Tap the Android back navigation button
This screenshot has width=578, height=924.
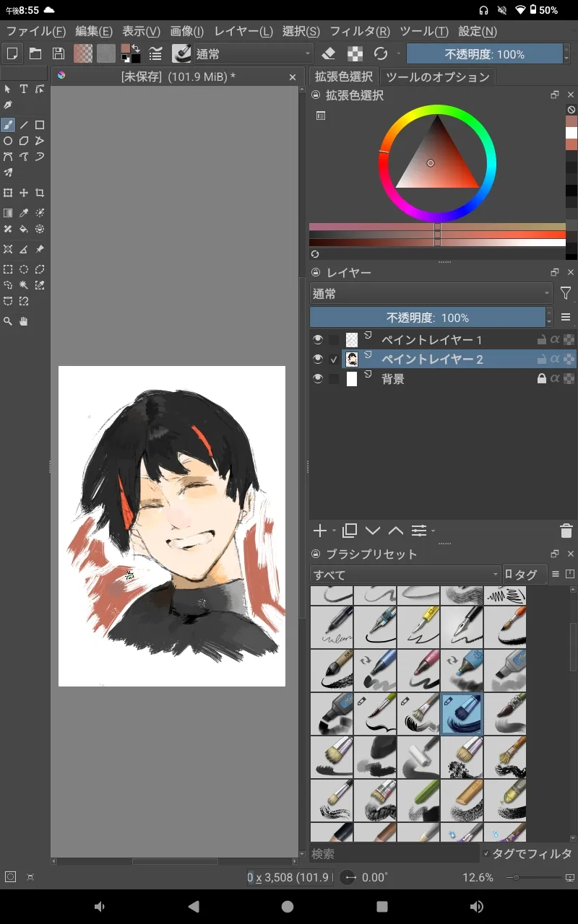[193, 907]
